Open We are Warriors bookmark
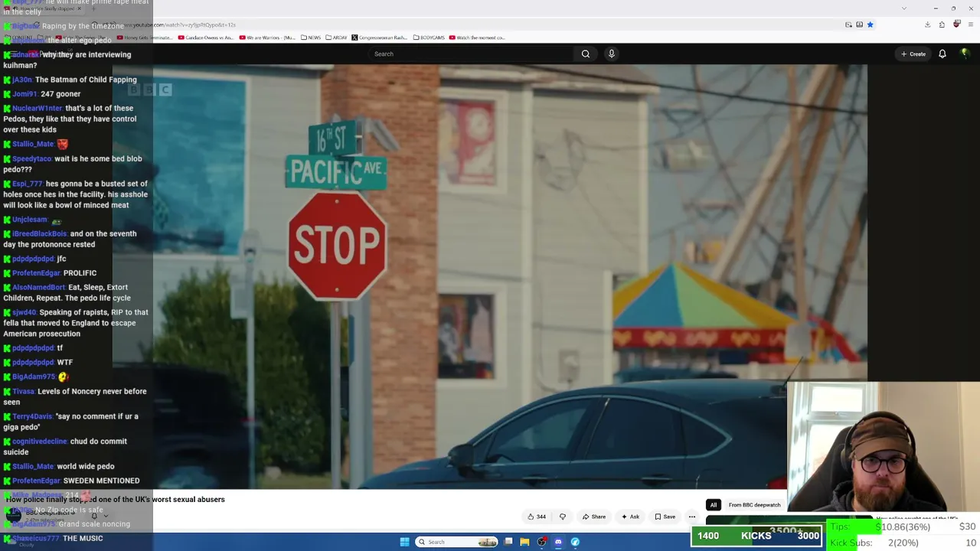 pos(267,37)
